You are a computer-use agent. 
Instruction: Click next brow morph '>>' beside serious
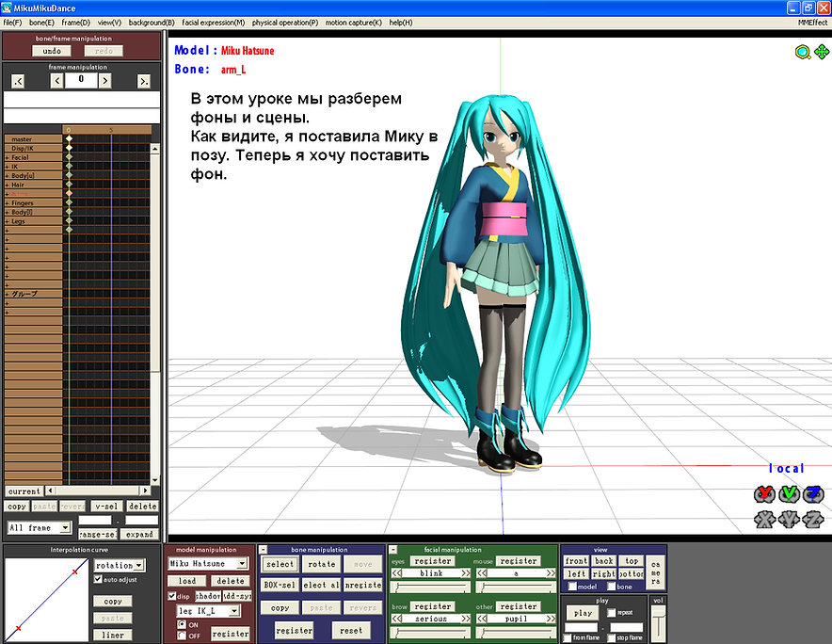465,619
